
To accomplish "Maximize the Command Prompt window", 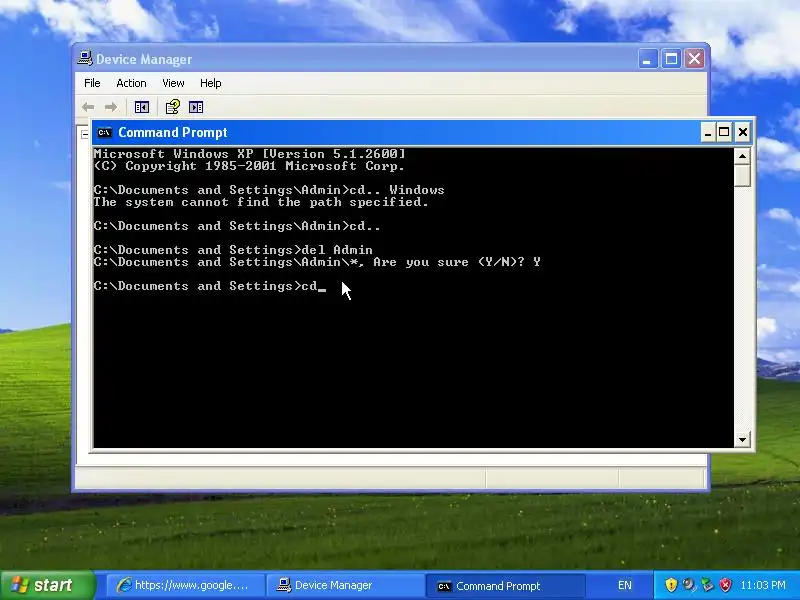I will pyautogui.click(x=724, y=133).
